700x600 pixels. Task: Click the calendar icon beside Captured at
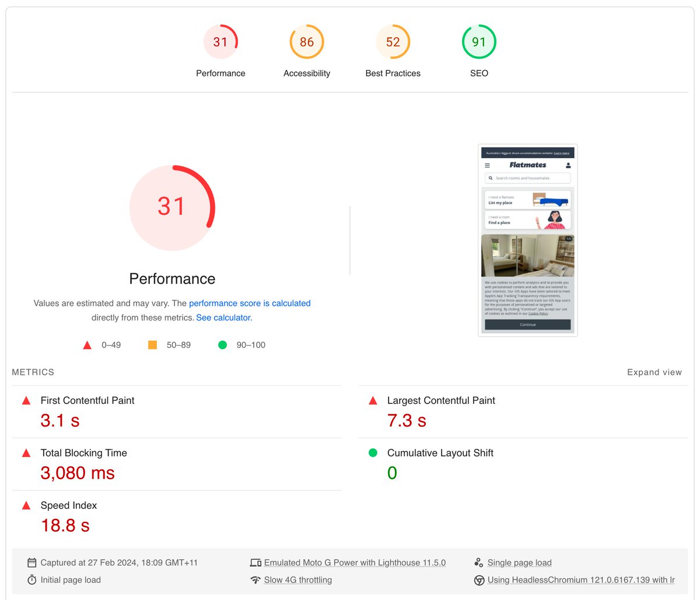point(32,563)
